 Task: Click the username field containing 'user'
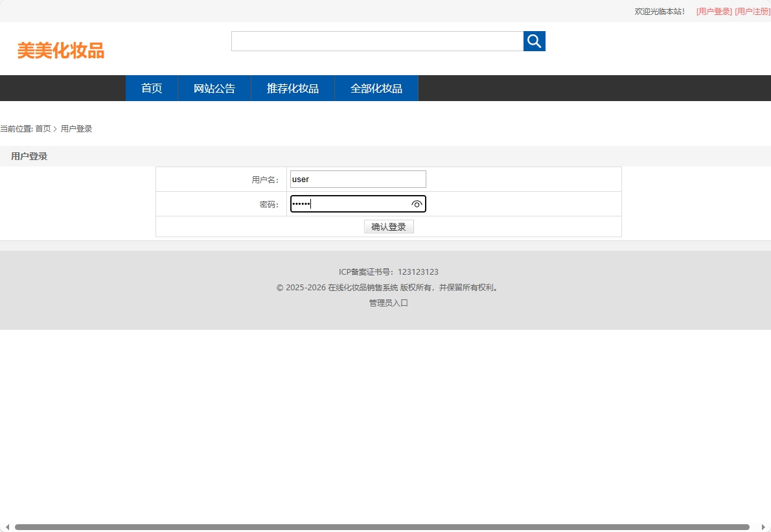pyautogui.click(x=358, y=179)
